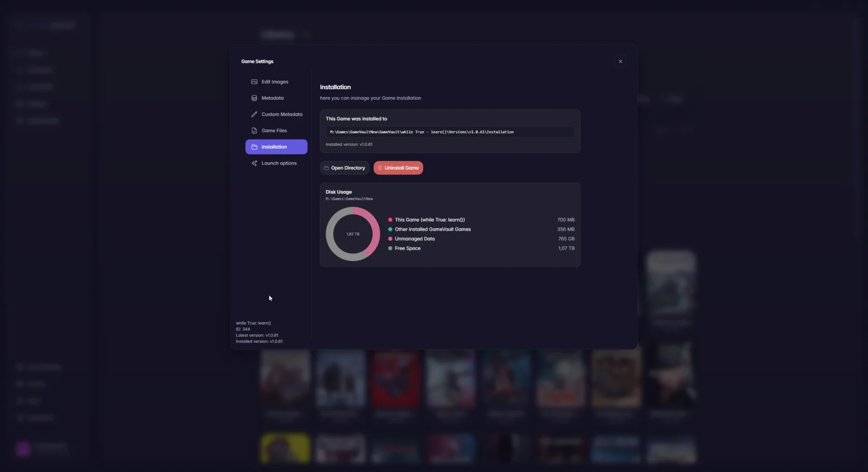Image resolution: width=868 pixels, height=472 pixels.
Task: Close the Game Settings dialog
Action: (x=620, y=61)
